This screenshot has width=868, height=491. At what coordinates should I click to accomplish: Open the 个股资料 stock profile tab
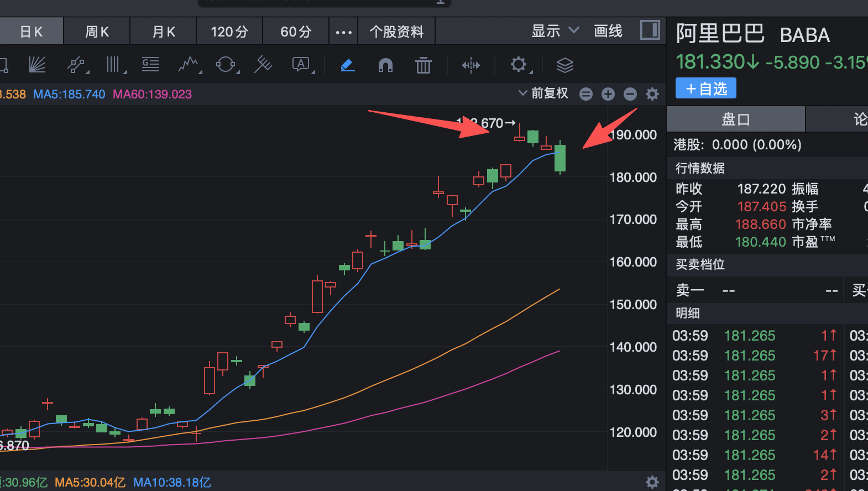[396, 32]
